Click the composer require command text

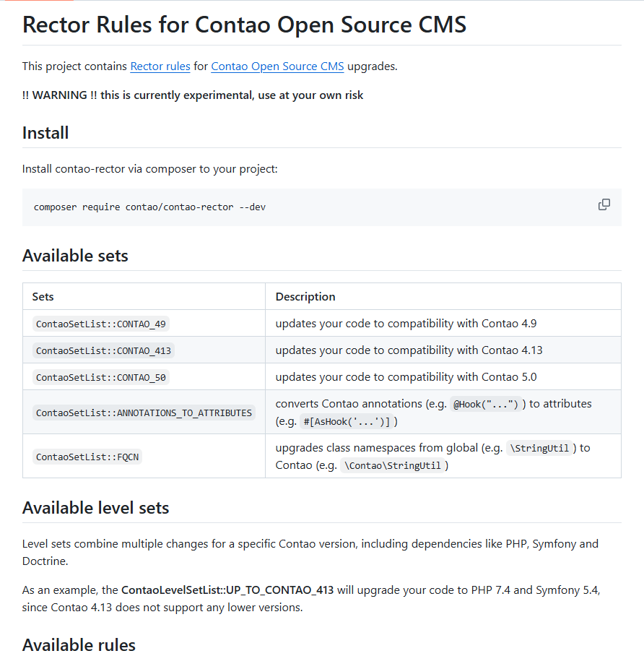pos(150,207)
